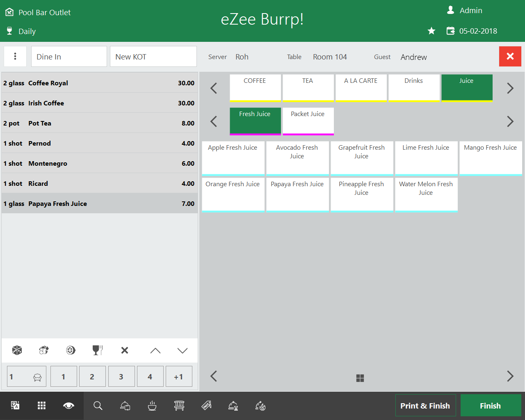Move order selection up with the up chevron
Screen dimensions: 525x420
(155, 350)
